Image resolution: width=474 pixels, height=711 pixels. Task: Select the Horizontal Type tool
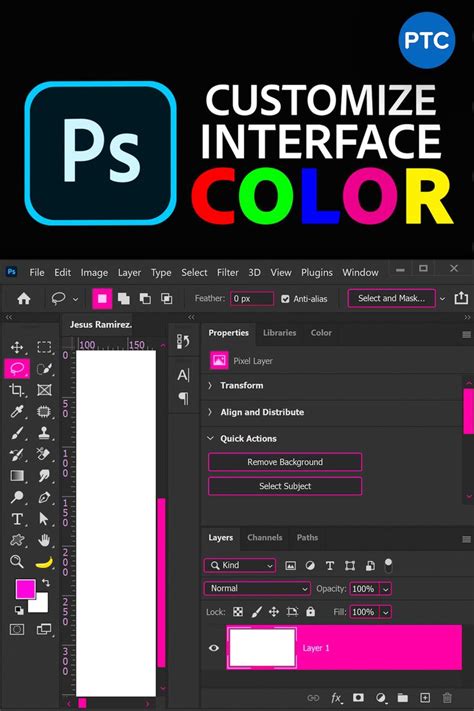coord(17,519)
